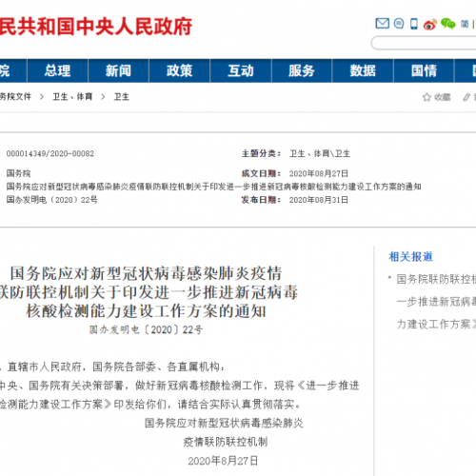Click the large article headline
The height and width of the screenshot is (476, 476).
coord(148,292)
